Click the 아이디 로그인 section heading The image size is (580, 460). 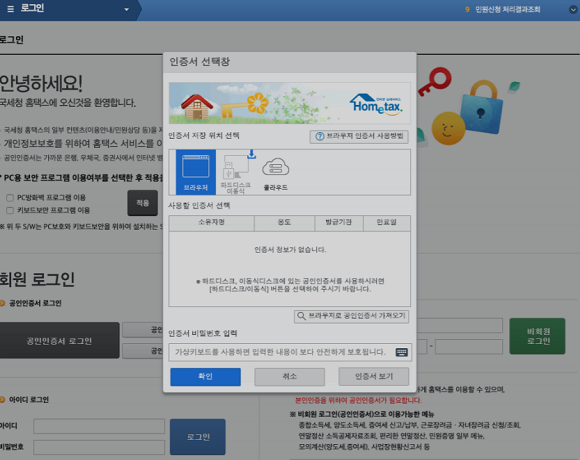29,400
